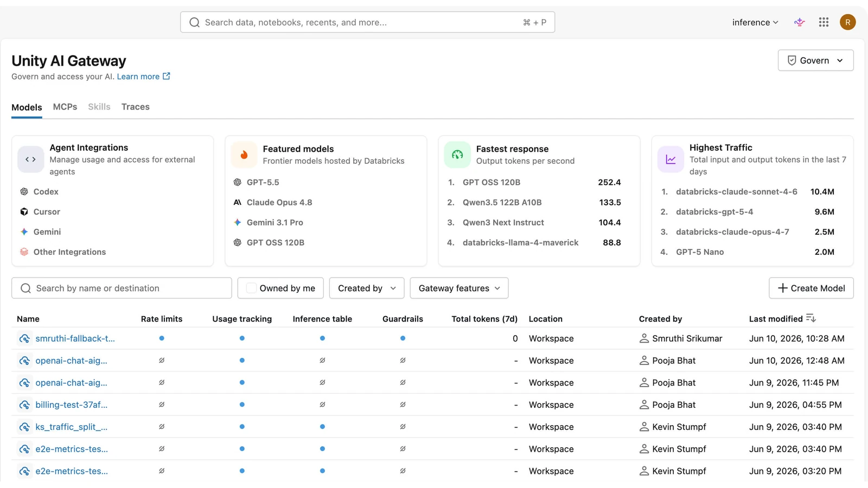Click the GPT OSS 120B featured icon
The image size is (868, 488).
pos(237,243)
